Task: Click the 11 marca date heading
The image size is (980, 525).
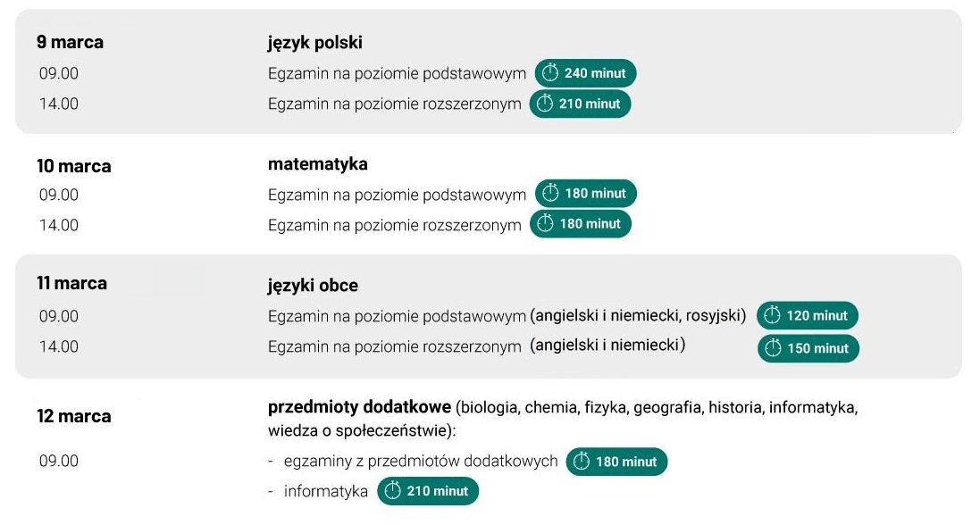Action: [71, 284]
